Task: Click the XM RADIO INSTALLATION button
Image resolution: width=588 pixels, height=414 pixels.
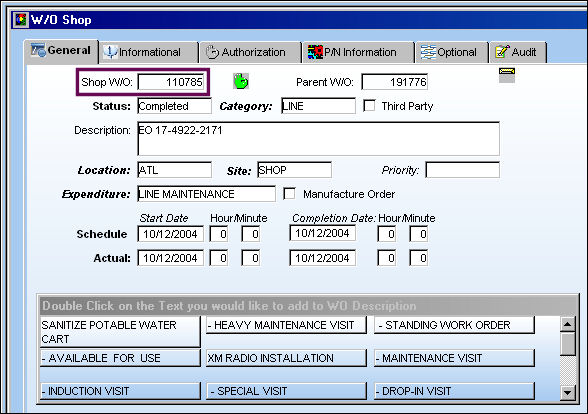Action: click(286, 358)
